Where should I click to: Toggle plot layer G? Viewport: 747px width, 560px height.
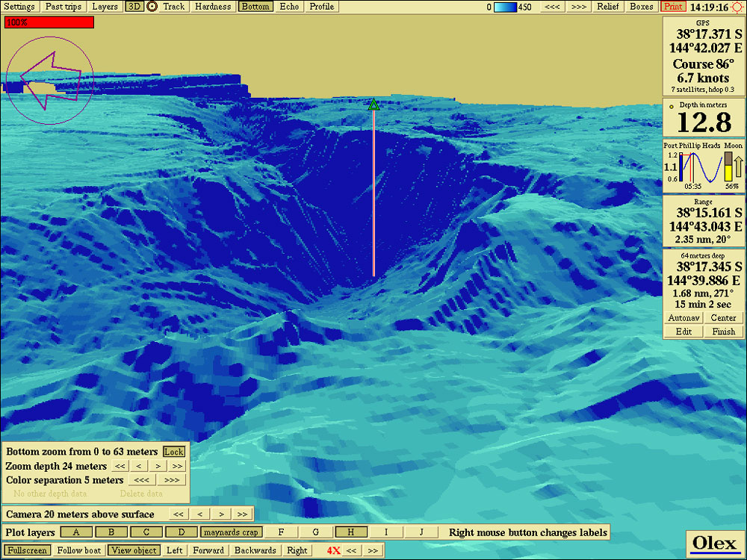(316, 532)
